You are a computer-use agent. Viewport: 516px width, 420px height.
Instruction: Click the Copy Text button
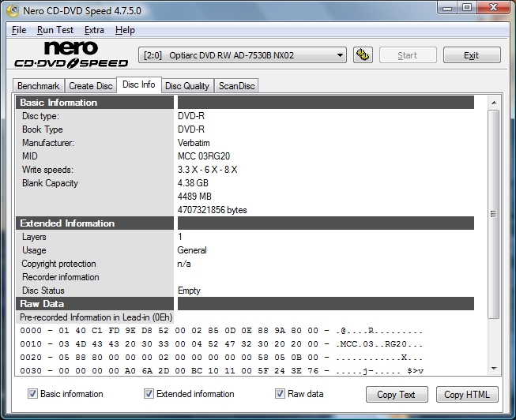(x=397, y=395)
